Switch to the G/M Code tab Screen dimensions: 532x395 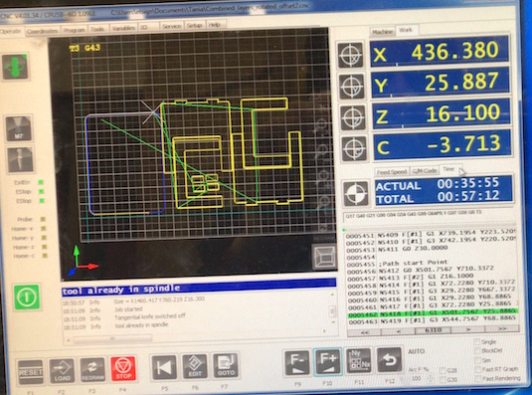pyautogui.click(x=425, y=171)
